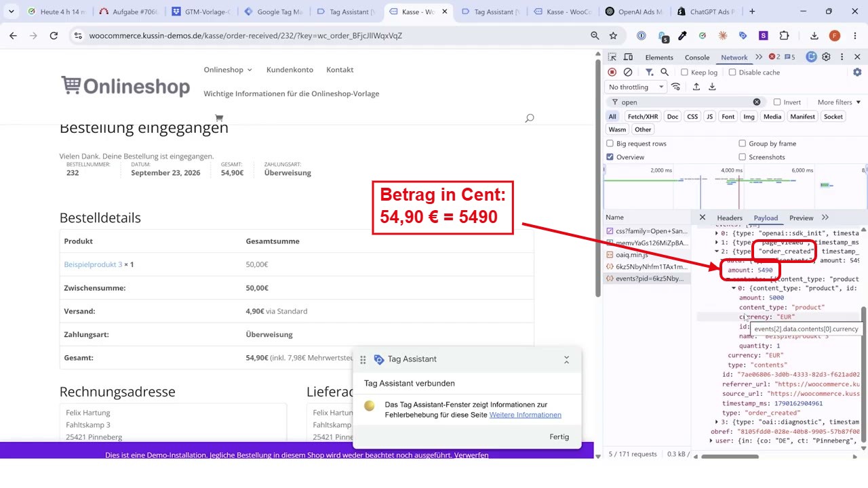Open the No throttling dropdown
This screenshot has height=488, width=868.
coord(636,87)
